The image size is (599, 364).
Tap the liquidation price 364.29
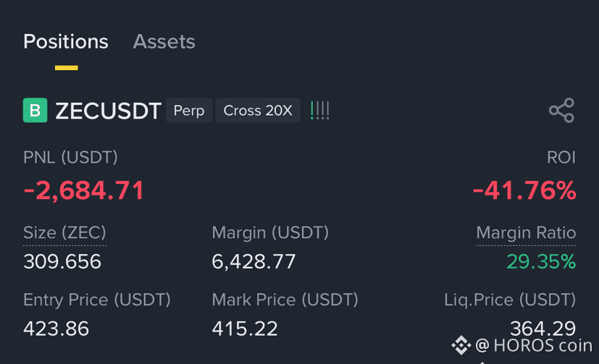tap(543, 328)
